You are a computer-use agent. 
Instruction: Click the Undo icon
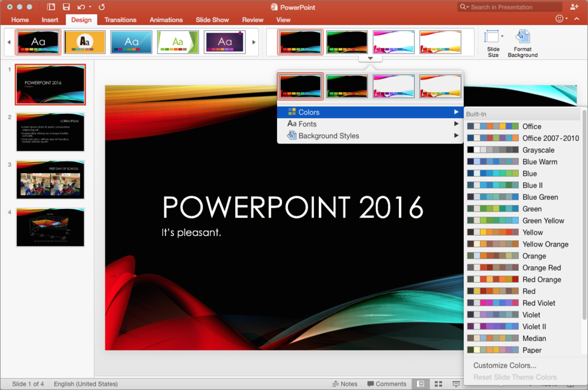pos(81,7)
